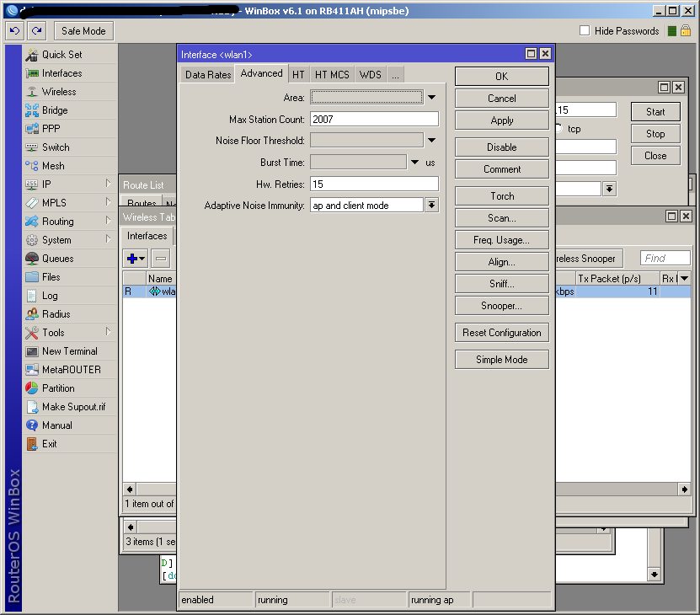Click the padlock icon in top toolbar
The image size is (700, 615).
tap(686, 31)
